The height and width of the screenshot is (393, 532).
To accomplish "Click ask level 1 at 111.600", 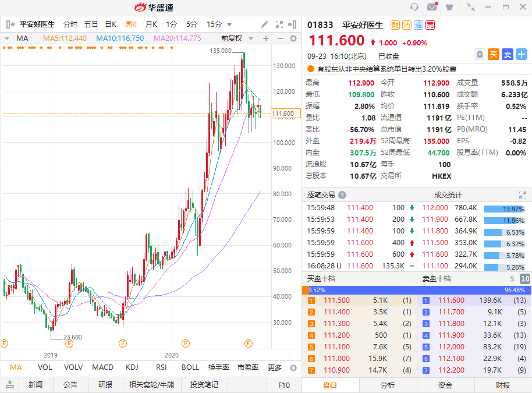I will [474, 300].
